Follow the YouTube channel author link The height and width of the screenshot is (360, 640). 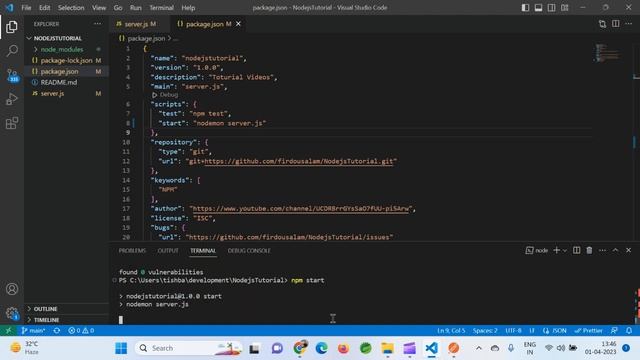coord(300,209)
